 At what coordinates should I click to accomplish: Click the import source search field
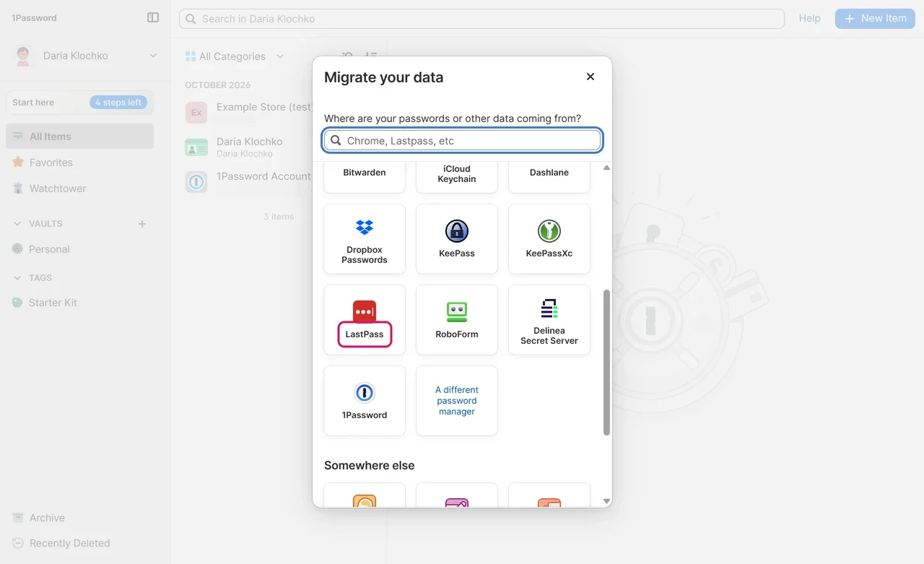pos(463,141)
